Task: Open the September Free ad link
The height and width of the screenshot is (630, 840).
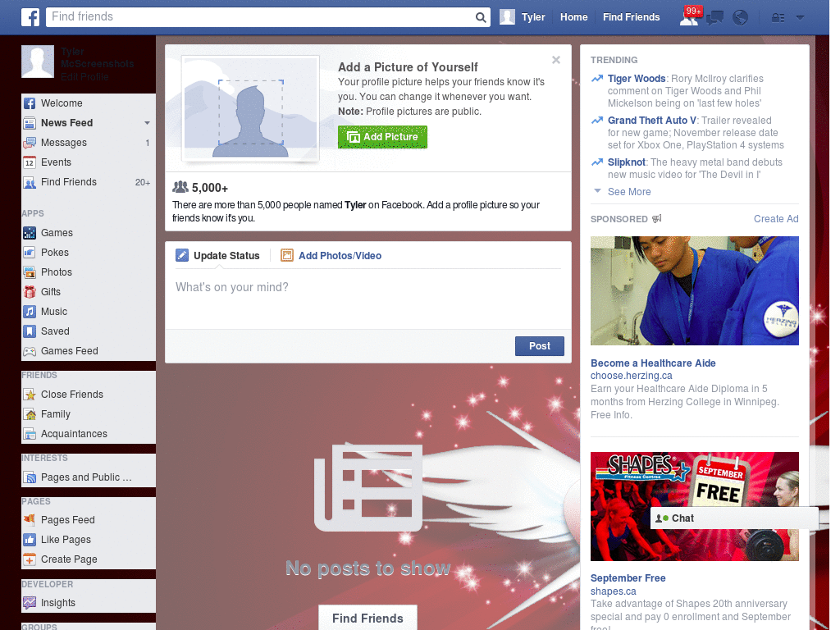Action: tap(628, 578)
